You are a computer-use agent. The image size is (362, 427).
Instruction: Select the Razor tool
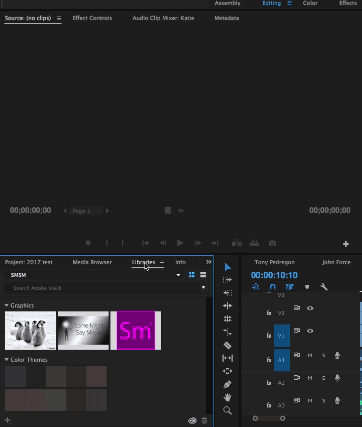click(x=227, y=345)
